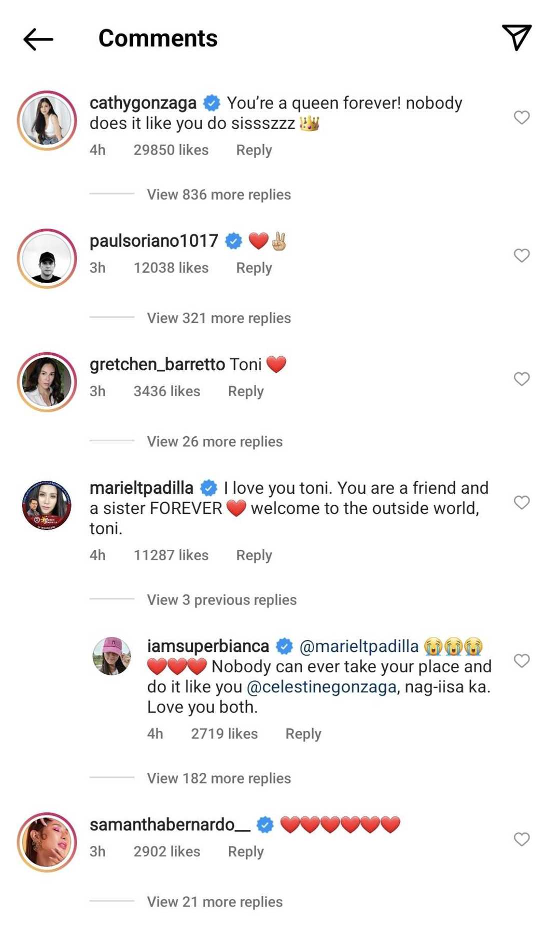Reply to cathygonzaga's comment
The height and width of the screenshot is (932, 560).
(254, 150)
